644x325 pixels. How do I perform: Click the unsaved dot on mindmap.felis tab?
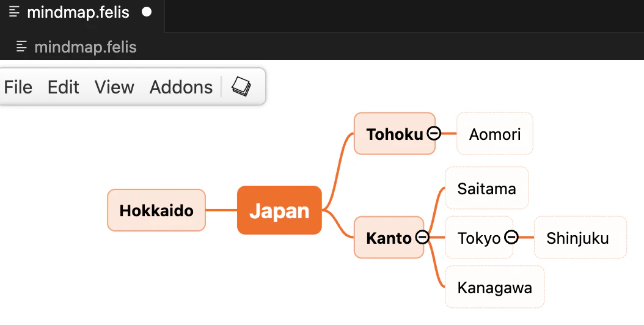(147, 12)
